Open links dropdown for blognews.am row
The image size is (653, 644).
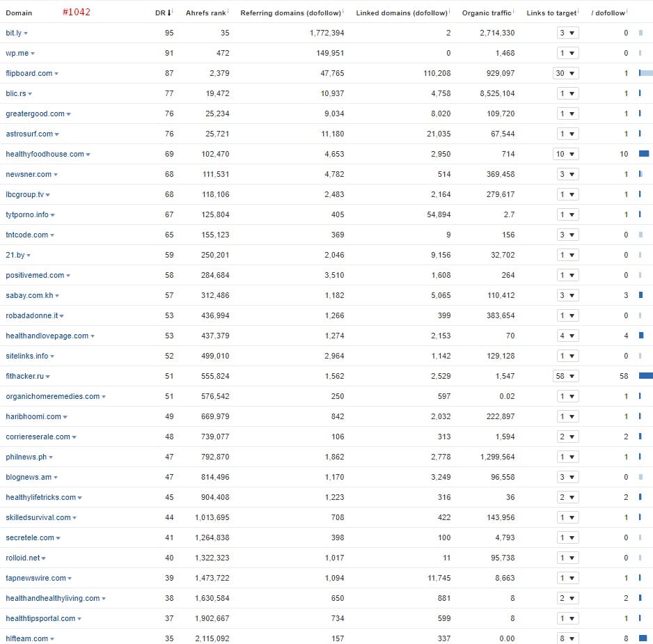tap(567, 477)
